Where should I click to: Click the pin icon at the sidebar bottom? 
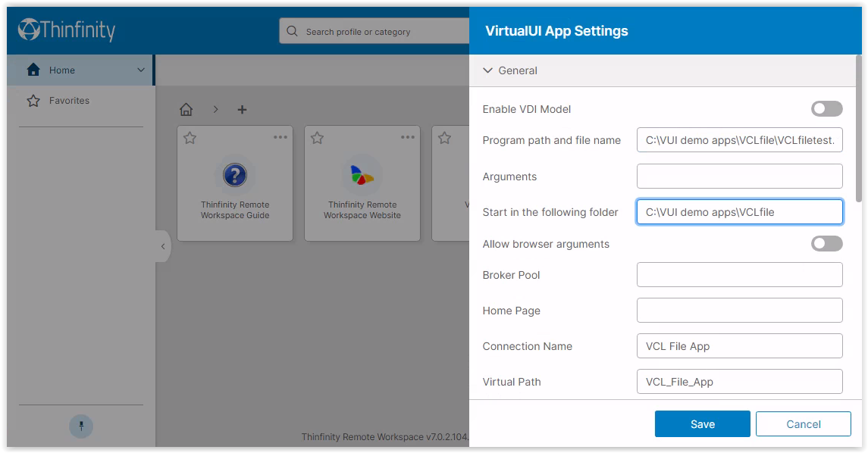tap(81, 426)
